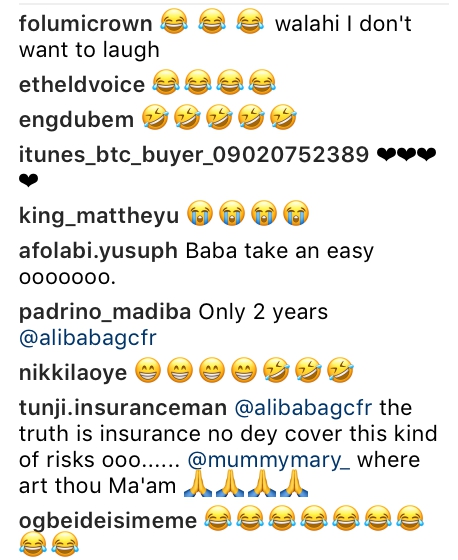Viewport: 458px width, 560px height.
Task: Open engdubem's profile
Action: (76, 120)
